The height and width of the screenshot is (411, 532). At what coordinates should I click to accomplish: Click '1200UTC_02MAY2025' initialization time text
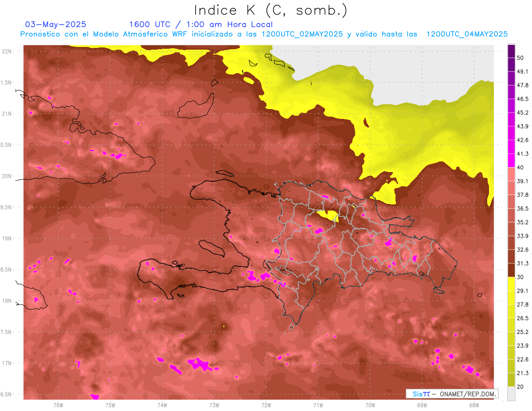coord(302,34)
